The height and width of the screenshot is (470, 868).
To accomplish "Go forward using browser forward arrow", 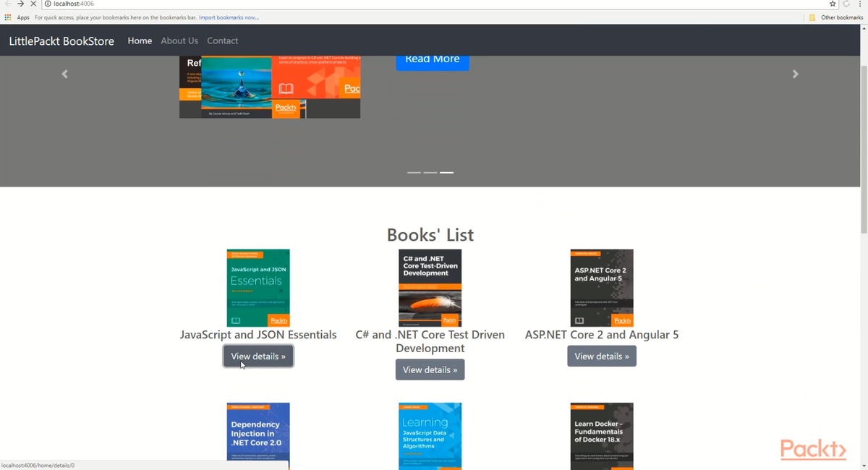I will pos(20,4).
